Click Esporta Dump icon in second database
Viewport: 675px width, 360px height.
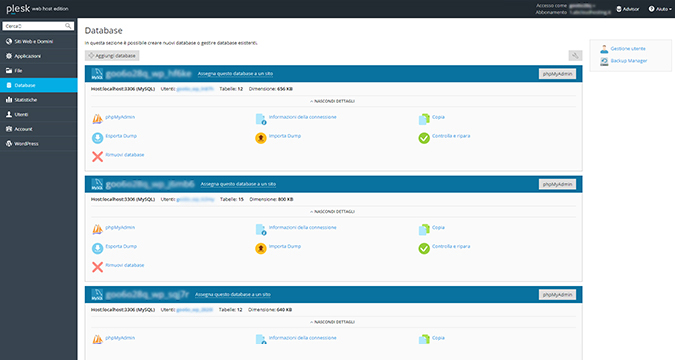pyautogui.click(x=98, y=248)
